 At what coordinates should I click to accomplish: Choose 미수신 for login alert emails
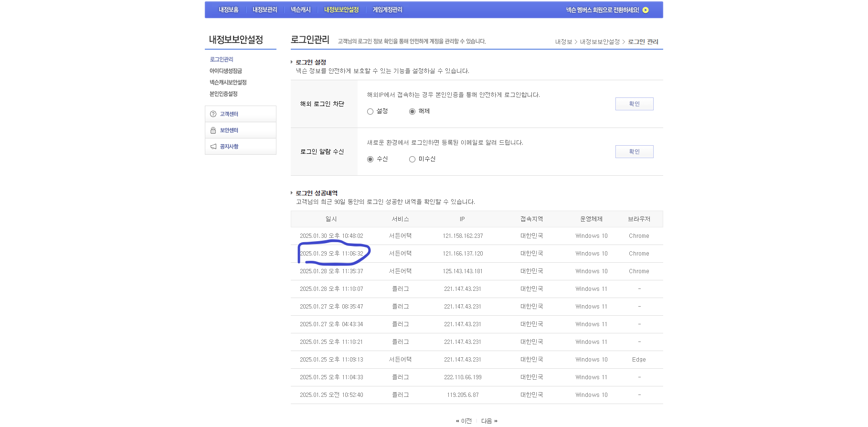click(412, 159)
